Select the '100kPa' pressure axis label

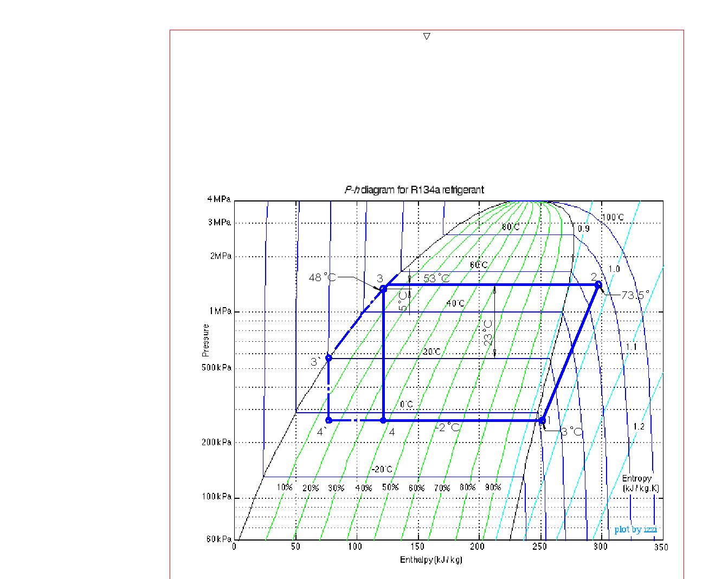click(x=217, y=497)
